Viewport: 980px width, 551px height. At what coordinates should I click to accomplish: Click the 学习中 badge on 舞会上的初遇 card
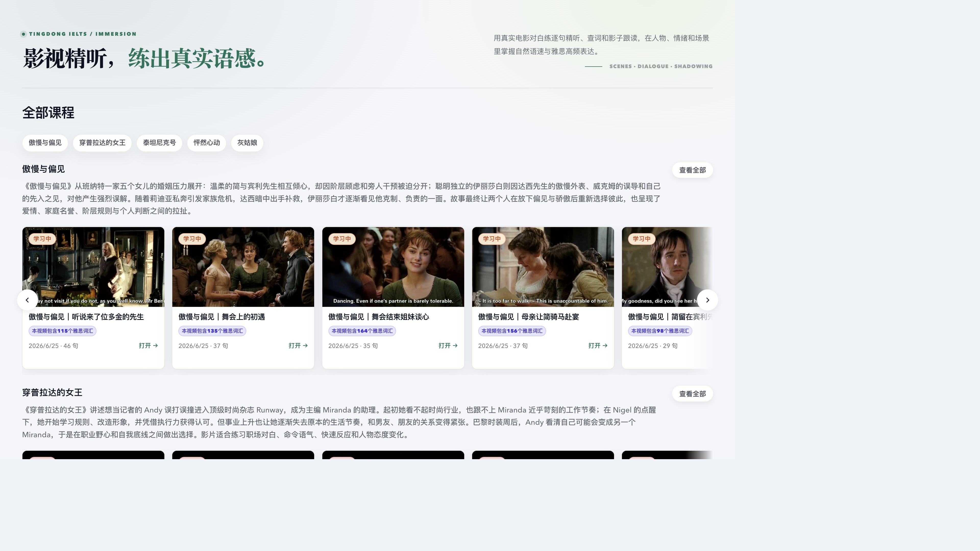coord(192,239)
